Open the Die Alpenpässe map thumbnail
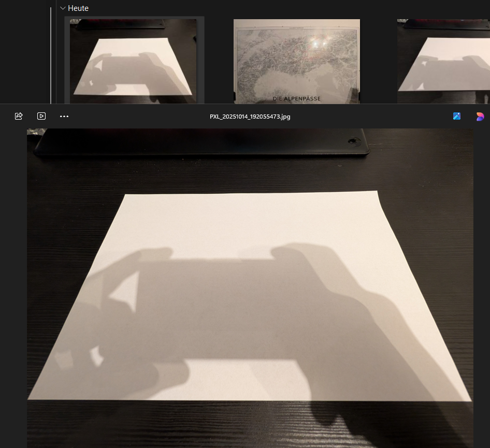This screenshot has height=448, width=490. tap(296, 61)
